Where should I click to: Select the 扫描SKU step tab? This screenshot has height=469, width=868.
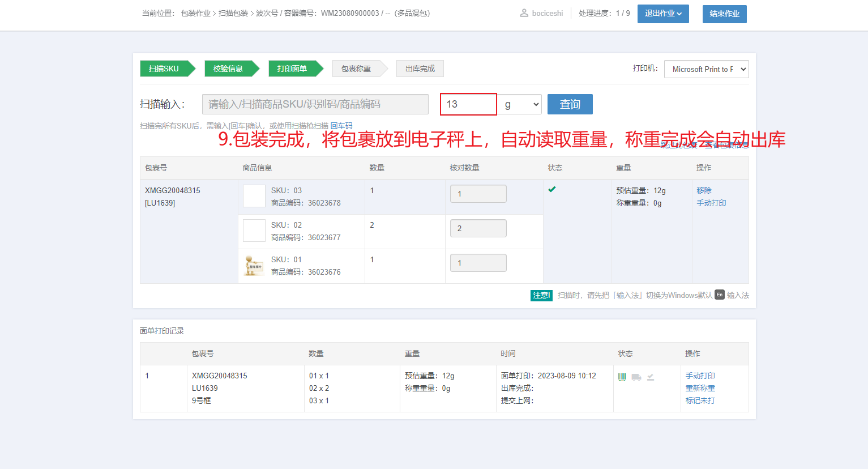[x=164, y=69]
